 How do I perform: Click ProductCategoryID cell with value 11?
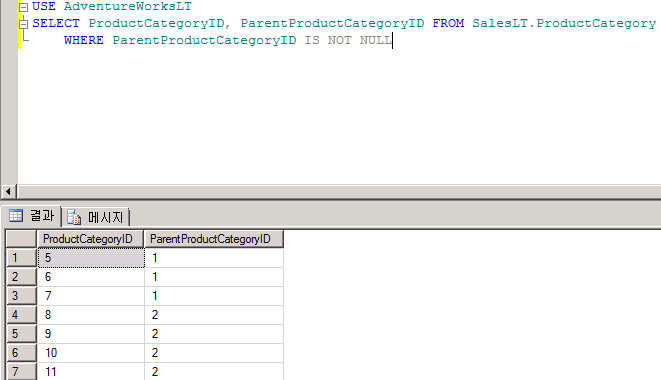(91, 372)
